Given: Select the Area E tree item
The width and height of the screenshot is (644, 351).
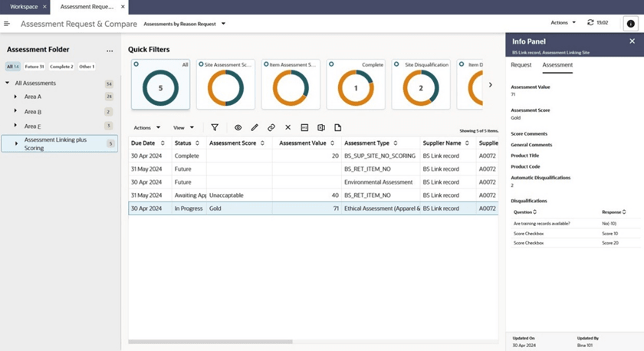Looking at the screenshot, I should click(x=32, y=126).
